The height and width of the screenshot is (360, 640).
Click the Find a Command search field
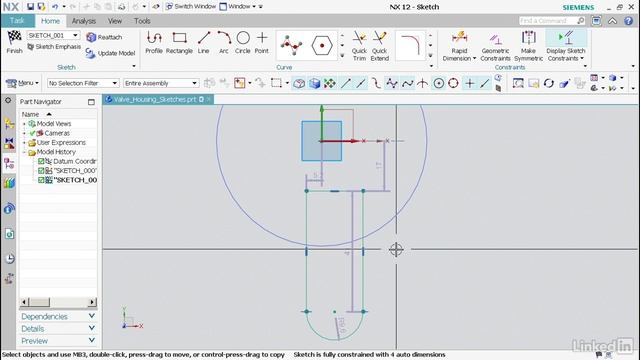click(x=551, y=20)
